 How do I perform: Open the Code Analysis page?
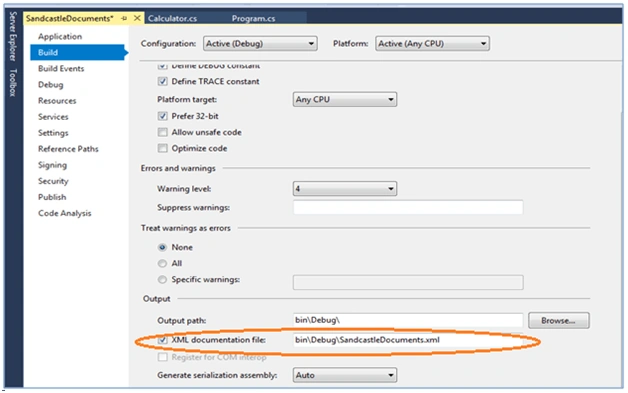pyautogui.click(x=65, y=213)
